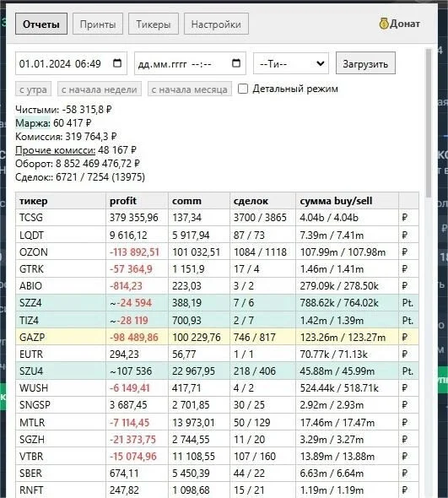
Task: Click the Чистыми net result line
Action: 63,110
